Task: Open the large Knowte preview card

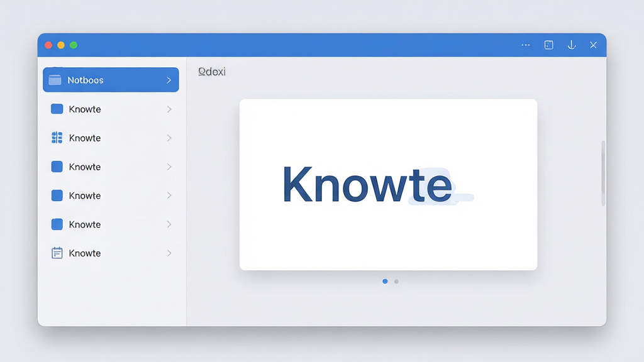Action: point(388,185)
